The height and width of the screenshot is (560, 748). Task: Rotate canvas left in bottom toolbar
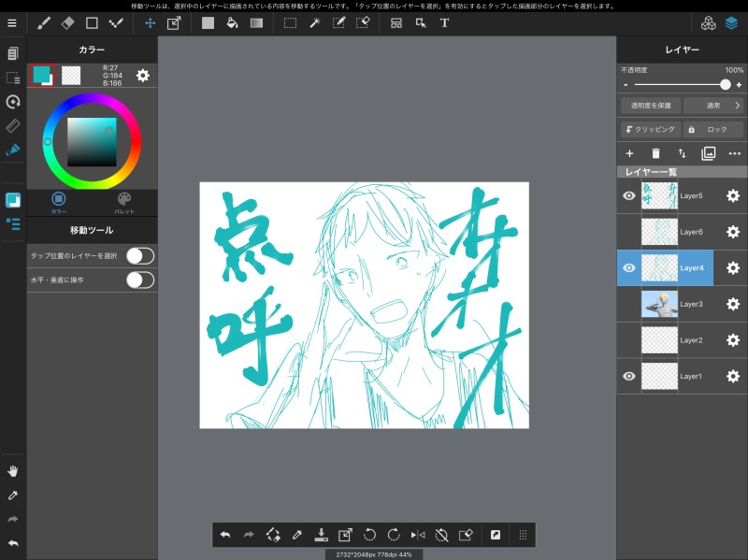tap(369, 535)
